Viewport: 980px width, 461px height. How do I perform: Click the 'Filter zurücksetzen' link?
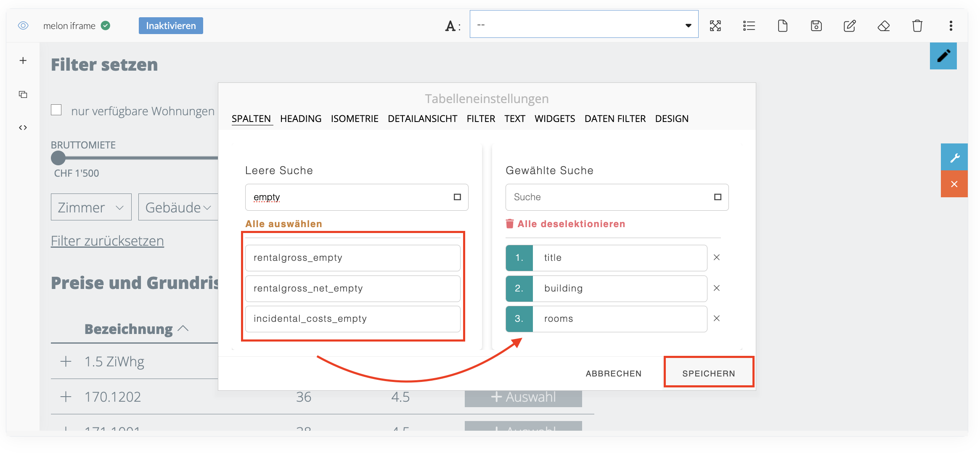tap(107, 241)
